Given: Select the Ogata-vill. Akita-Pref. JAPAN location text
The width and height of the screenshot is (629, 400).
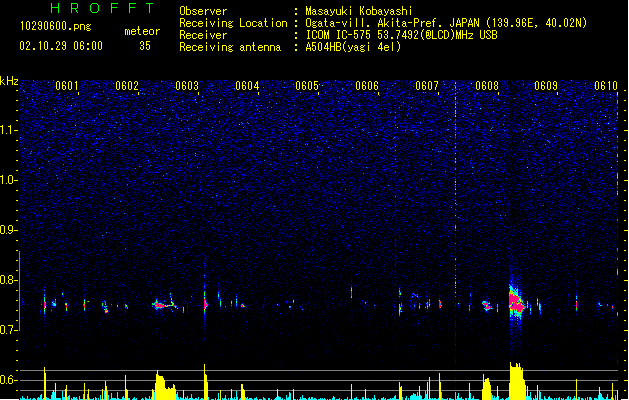Looking at the screenshot, I should [446, 23].
